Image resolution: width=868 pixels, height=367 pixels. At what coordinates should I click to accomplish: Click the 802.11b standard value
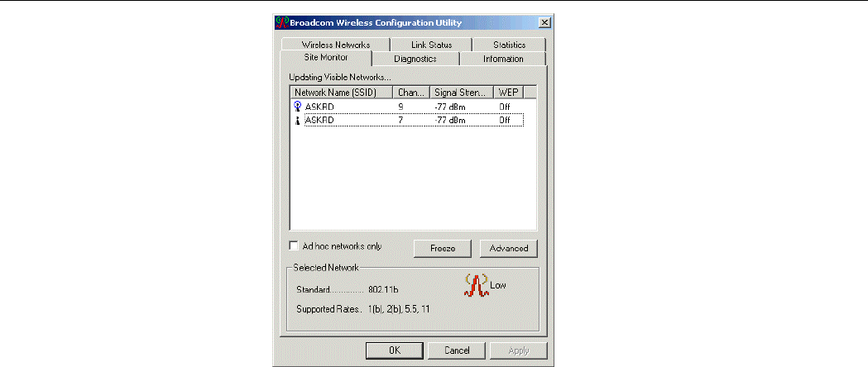click(383, 289)
